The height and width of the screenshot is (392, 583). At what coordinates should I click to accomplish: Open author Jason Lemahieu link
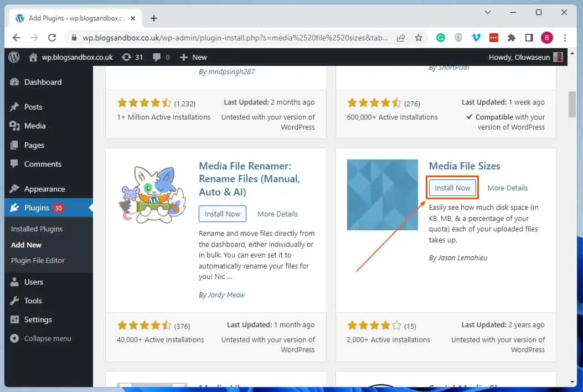point(463,258)
